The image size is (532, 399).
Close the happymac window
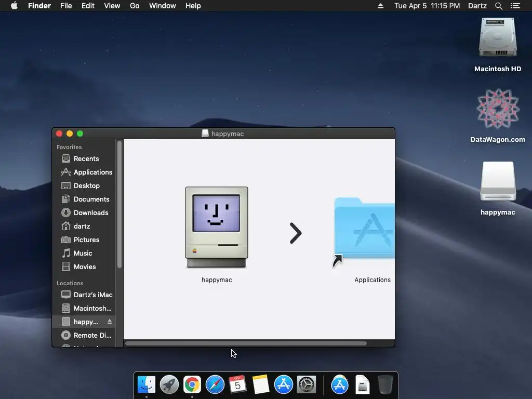tap(59, 134)
